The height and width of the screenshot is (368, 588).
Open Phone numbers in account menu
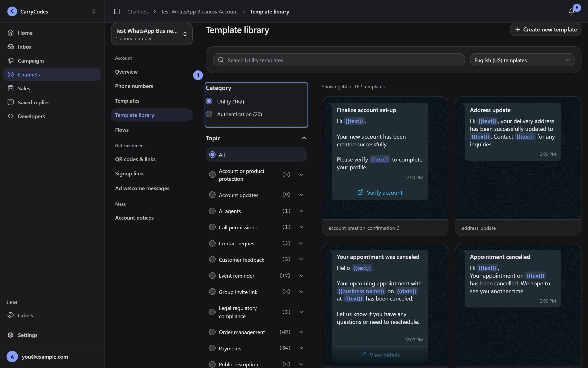pos(152,86)
